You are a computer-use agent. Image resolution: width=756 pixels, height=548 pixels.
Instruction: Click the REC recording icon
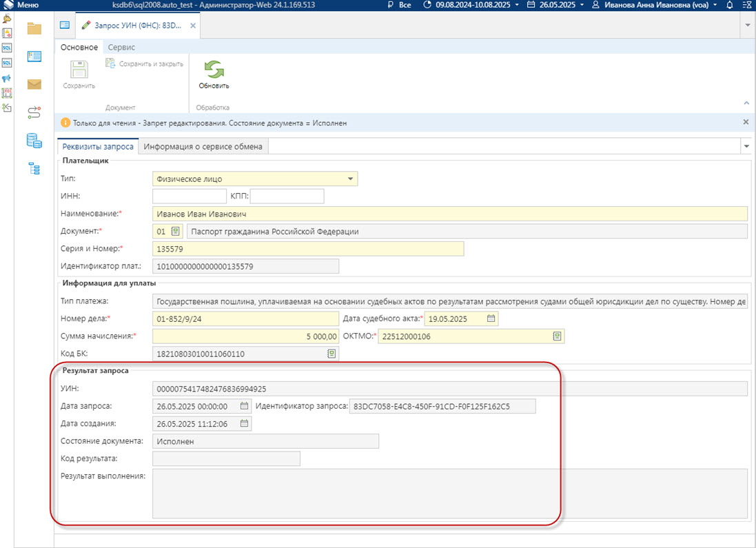click(x=7, y=93)
